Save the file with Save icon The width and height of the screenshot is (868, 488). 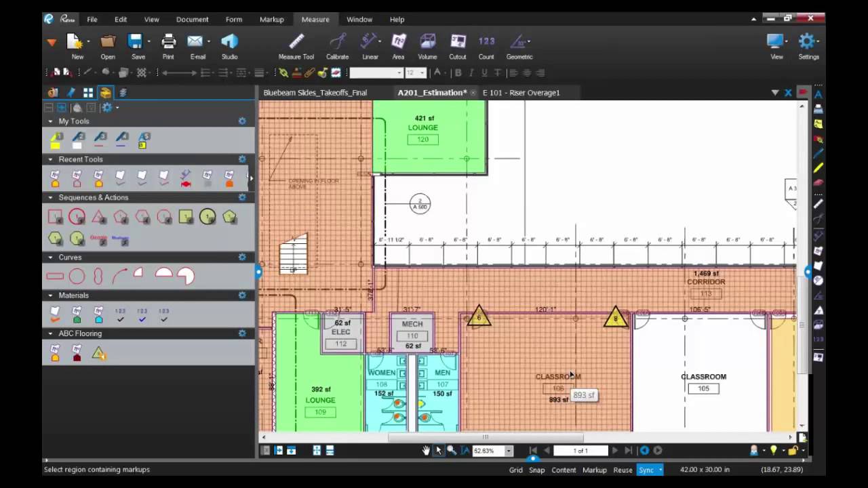tap(136, 41)
